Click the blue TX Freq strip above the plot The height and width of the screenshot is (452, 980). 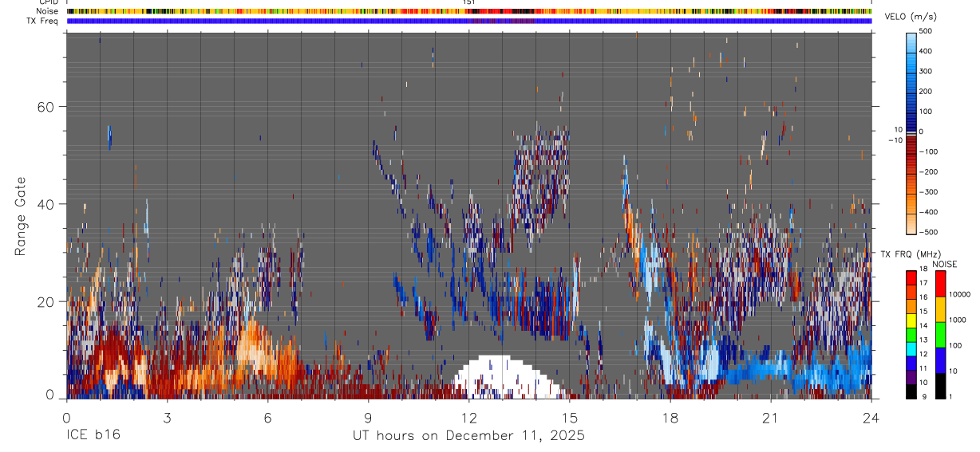[469, 21]
